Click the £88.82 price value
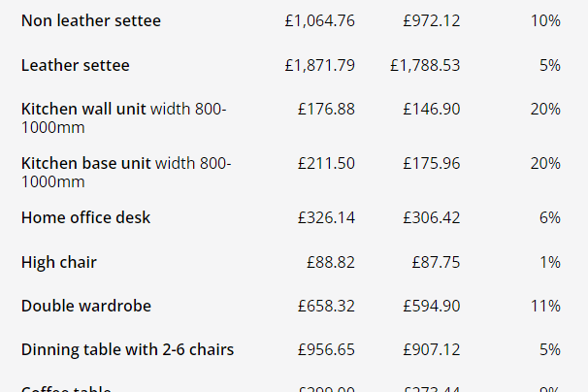This screenshot has height=392, width=588. (x=330, y=262)
